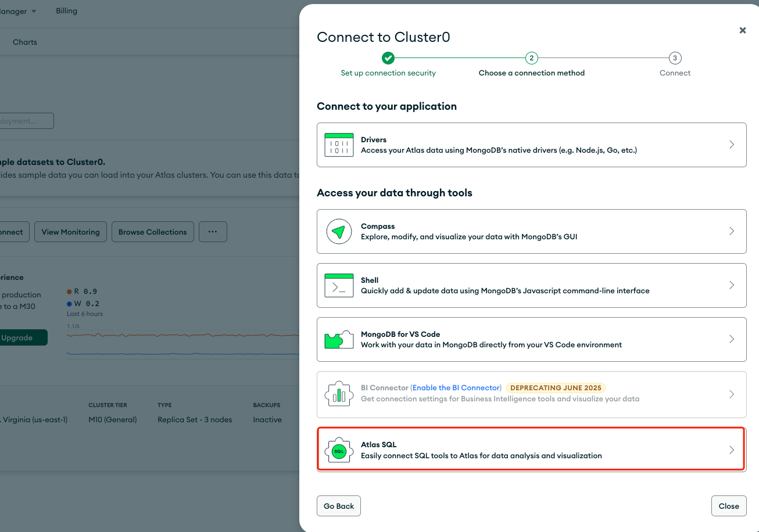Expand the MongoDB for VS Code chevron
759x532 pixels.
tap(732, 339)
